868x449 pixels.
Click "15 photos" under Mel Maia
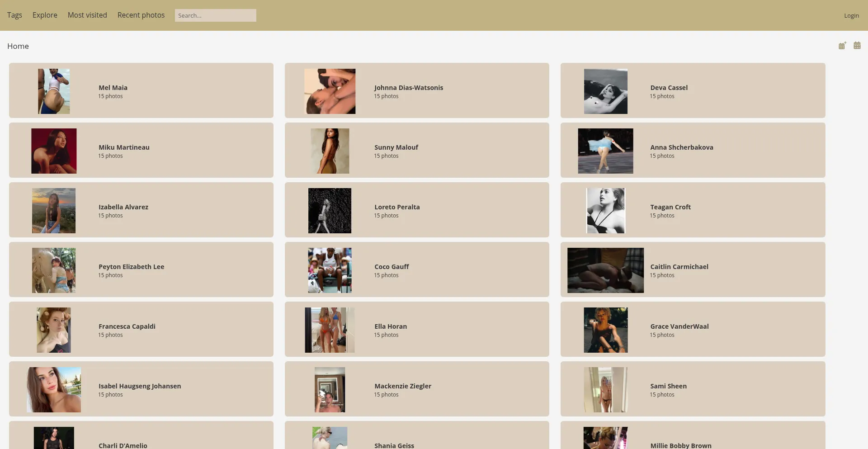111,96
